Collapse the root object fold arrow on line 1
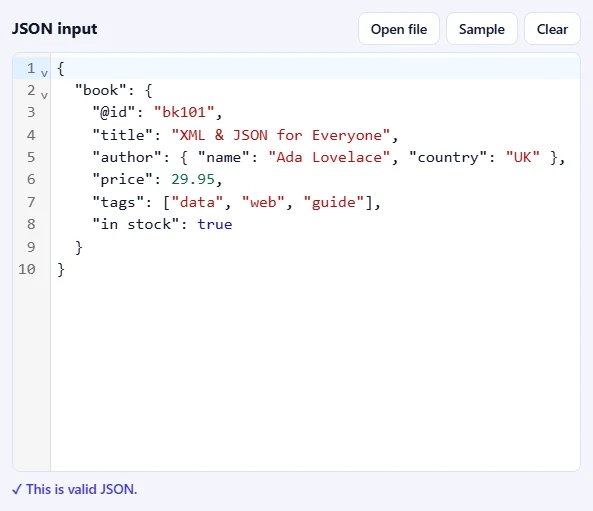 (44, 73)
